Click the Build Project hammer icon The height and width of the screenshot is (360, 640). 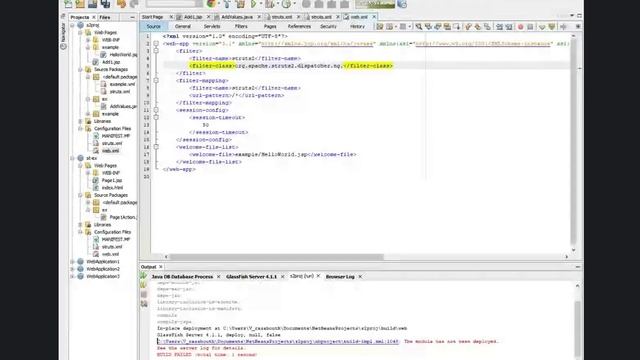227,4
